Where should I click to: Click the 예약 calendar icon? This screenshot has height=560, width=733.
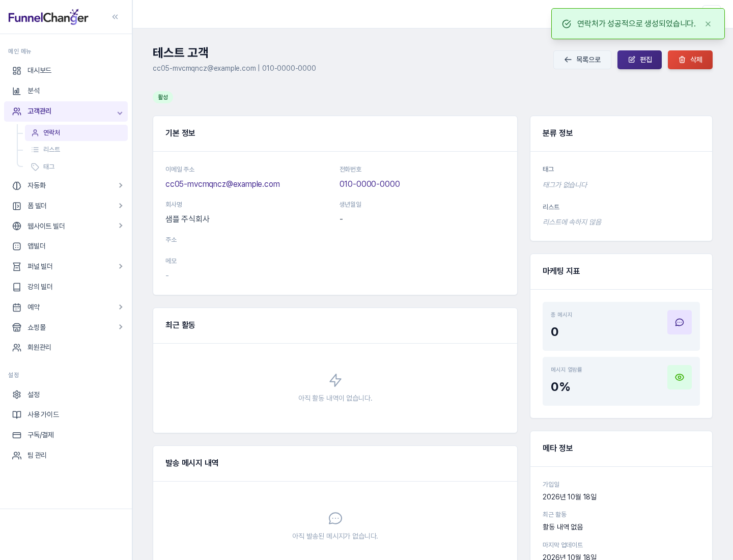click(x=17, y=307)
